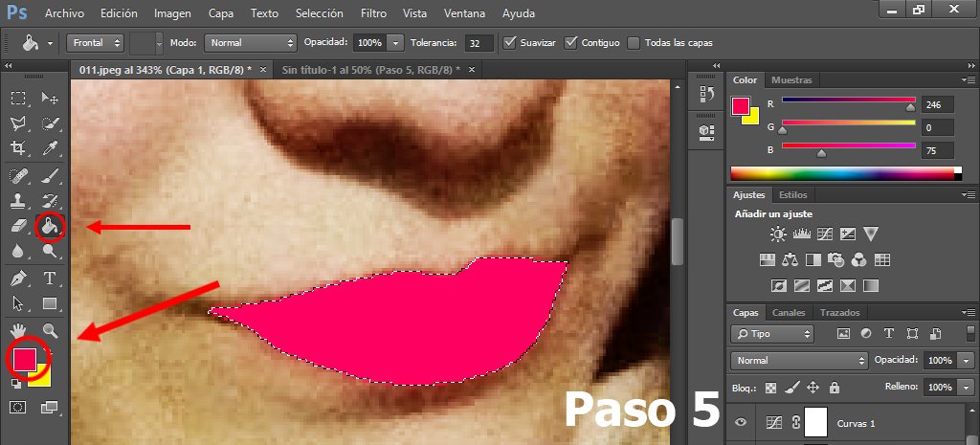This screenshot has width=980, height=445.
Task: Select the Blur tool
Action: click(18, 252)
